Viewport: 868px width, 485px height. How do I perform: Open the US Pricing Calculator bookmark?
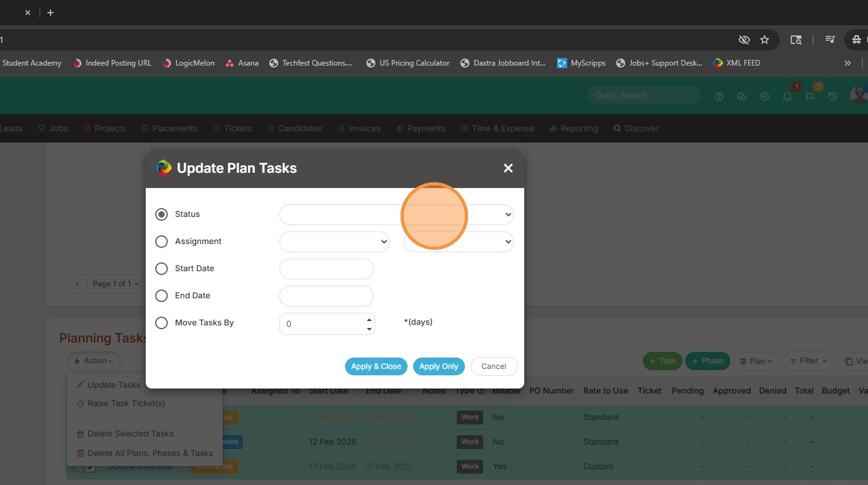coord(408,63)
